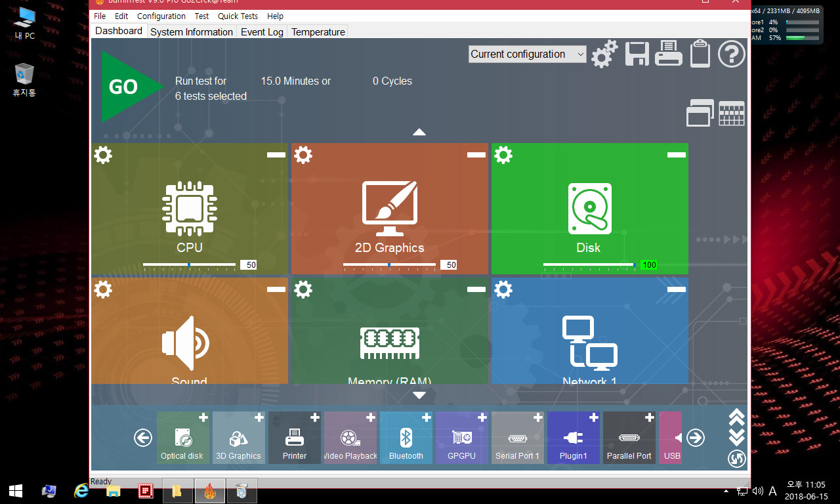840x504 pixels.
Task: Open the Configuration menu
Action: tap(161, 16)
